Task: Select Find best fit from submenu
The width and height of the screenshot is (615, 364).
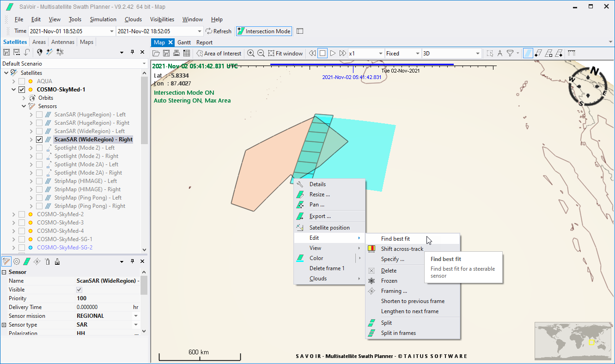Action: [395, 239]
